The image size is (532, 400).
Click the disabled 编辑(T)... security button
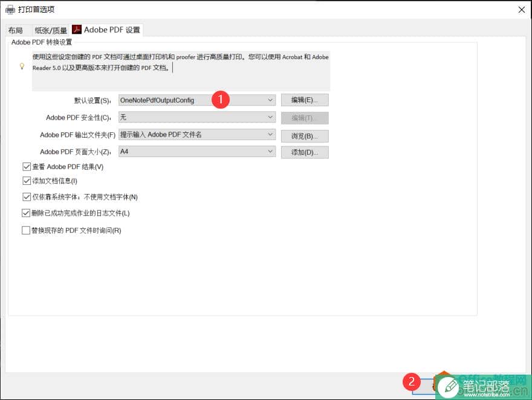click(304, 118)
